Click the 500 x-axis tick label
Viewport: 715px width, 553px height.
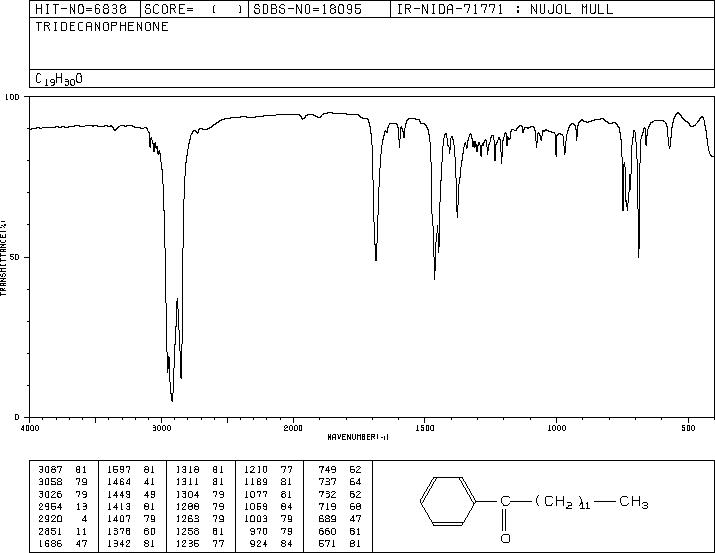(x=688, y=428)
